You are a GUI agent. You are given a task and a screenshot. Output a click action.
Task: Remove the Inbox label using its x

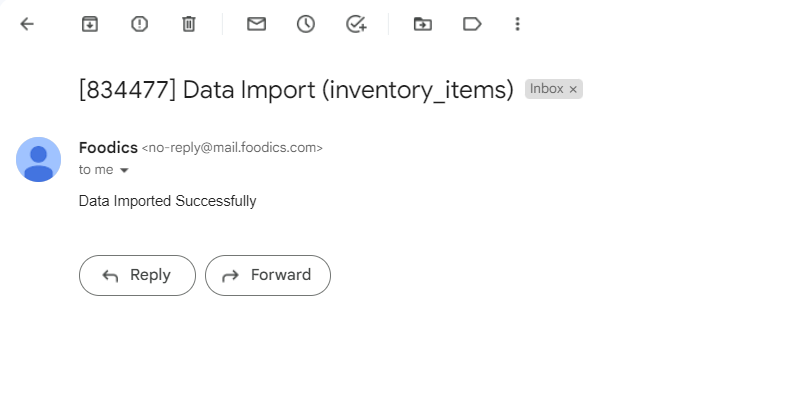coord(573,90)
